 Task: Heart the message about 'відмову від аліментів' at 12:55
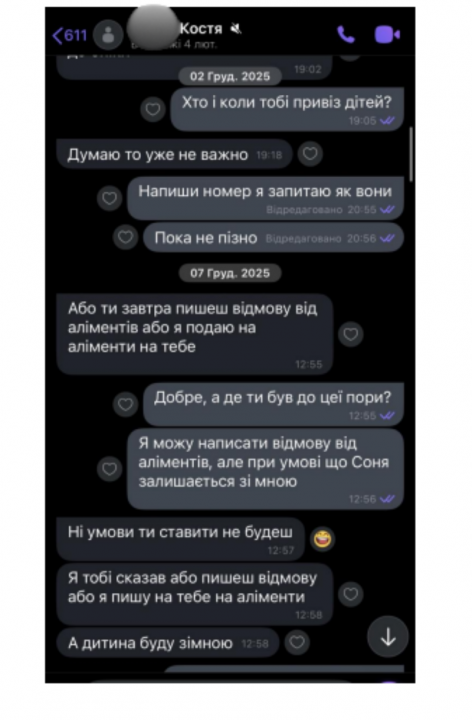coord(351,334)
